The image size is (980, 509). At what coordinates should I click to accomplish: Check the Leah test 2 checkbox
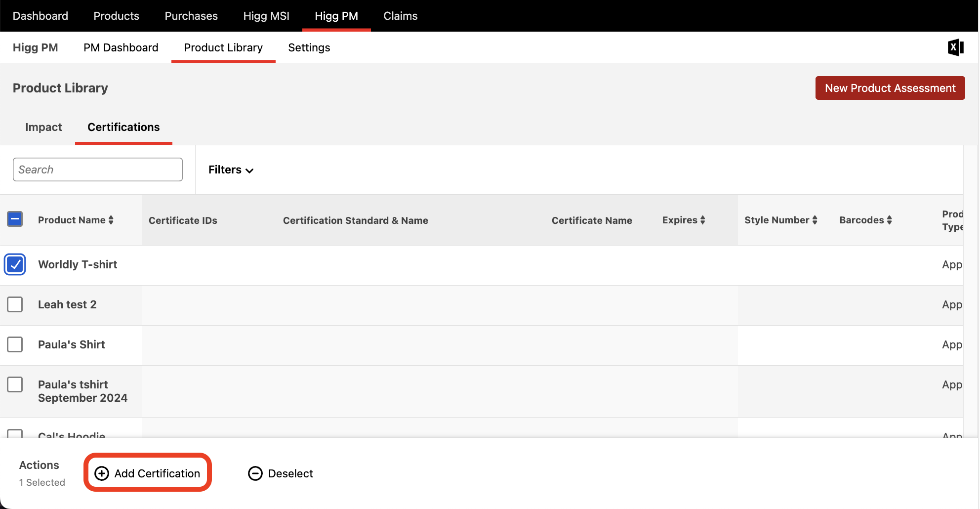pos(15,304)
